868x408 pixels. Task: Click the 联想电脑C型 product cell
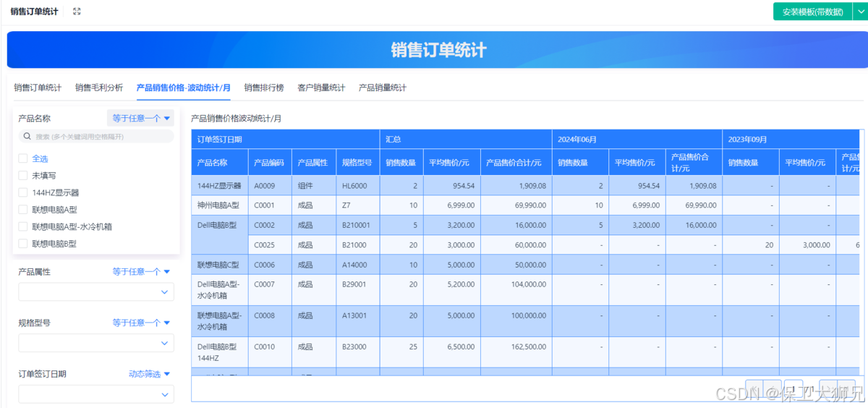click(220, 265)
